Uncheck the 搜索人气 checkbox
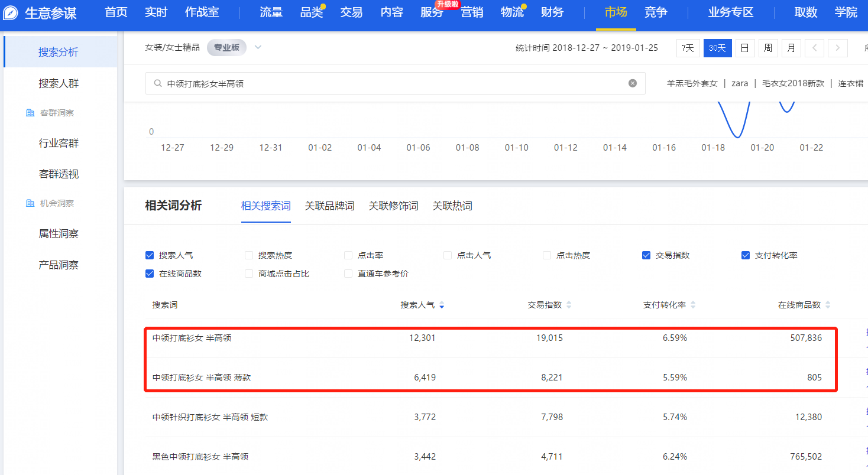This screenshot has height=475, width=868. pyautogui.click(x=150, y=255)
